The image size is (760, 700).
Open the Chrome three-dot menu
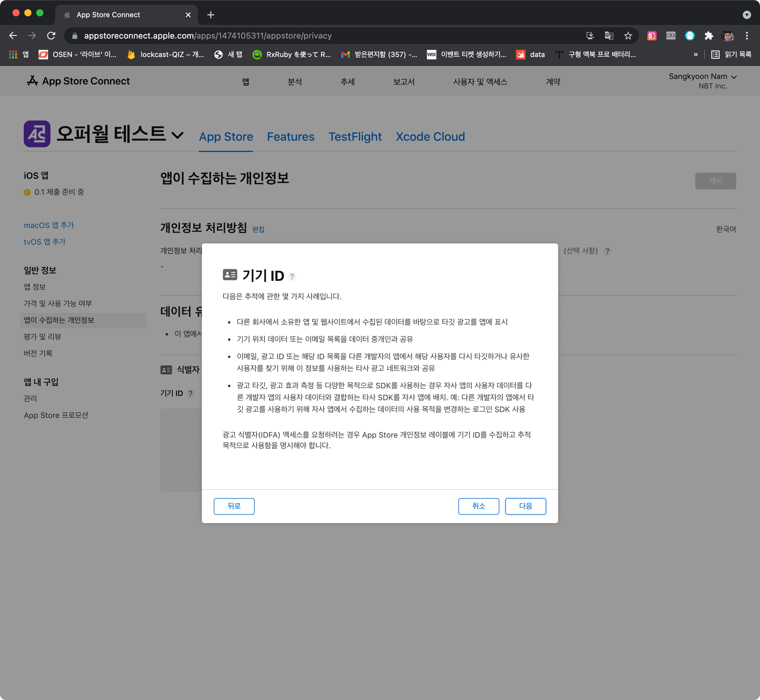click(746, 36)
